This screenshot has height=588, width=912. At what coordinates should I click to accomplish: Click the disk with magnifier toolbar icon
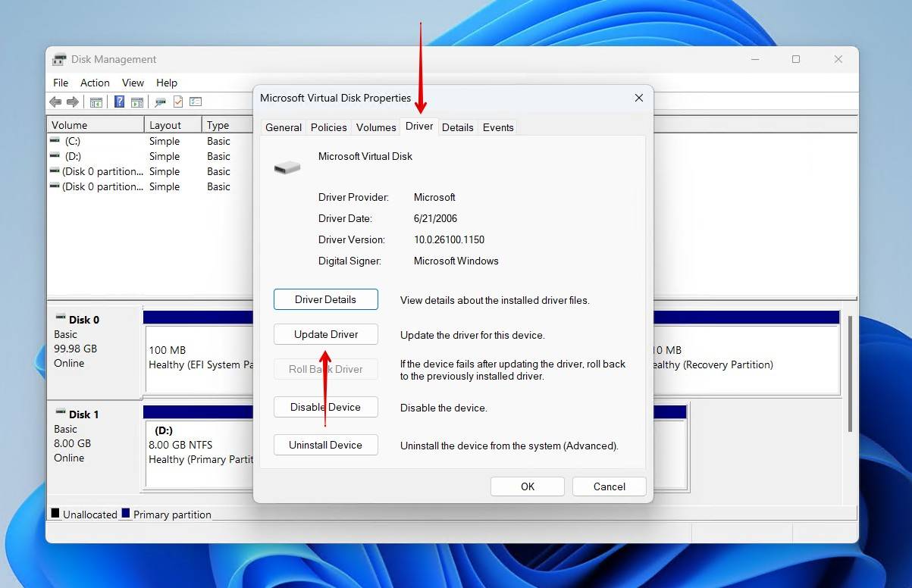[x=160, y=102]
